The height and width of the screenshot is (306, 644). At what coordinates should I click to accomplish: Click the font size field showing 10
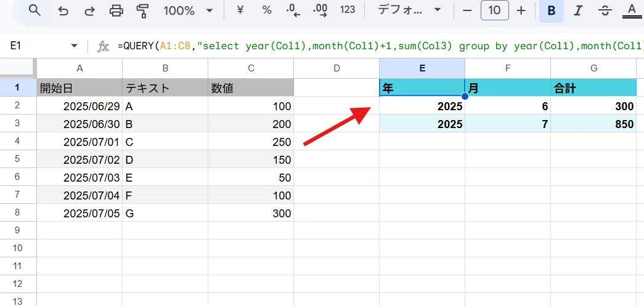(x=494, y=10)
